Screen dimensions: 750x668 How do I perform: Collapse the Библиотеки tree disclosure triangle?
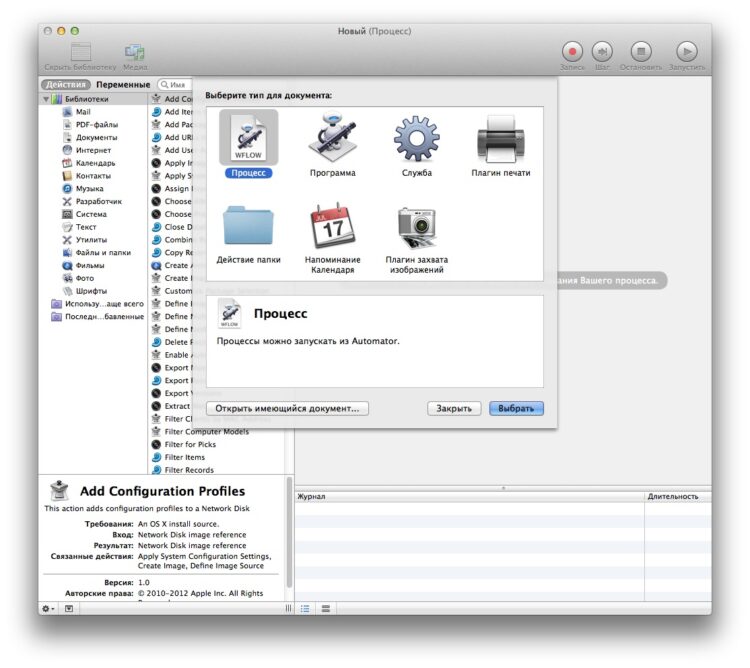pos(46,99)
